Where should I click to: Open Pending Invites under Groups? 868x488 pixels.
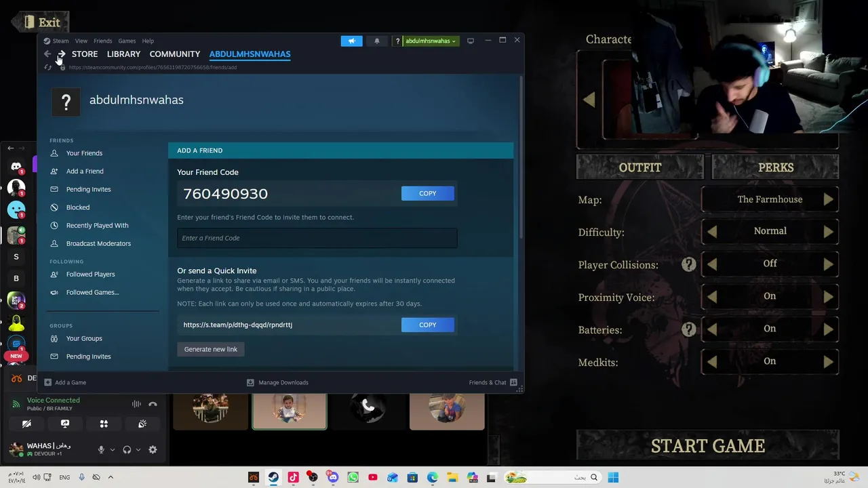pos(88,357)
